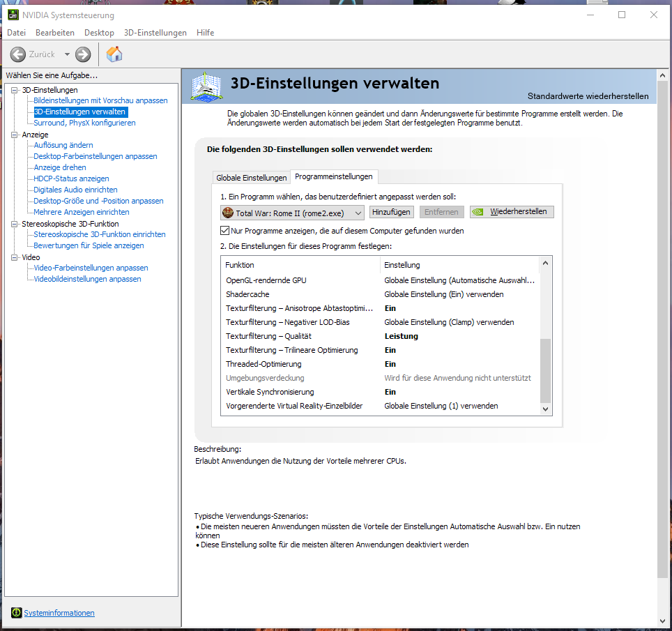Open 'Desktop-Größe und -Position anpassen'
Image resolution: width=672 pixels, height=631 pixels.
pos(98,201)
